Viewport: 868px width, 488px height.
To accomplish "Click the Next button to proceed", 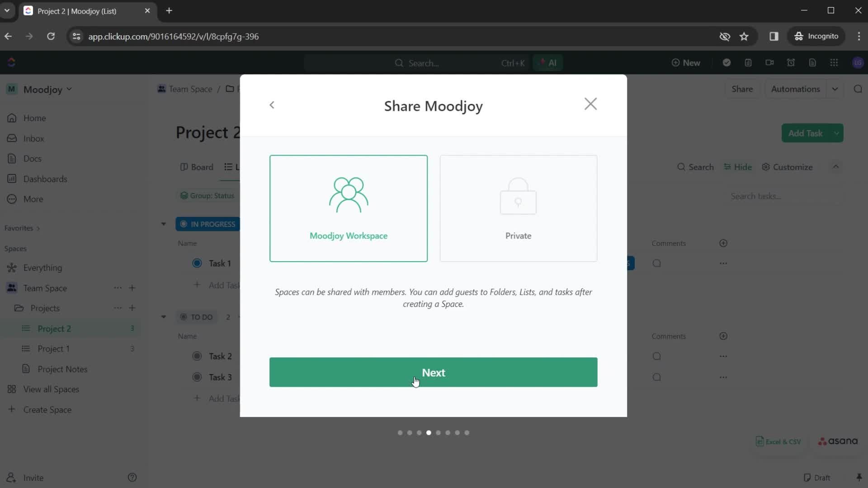I will (x=434, y=372).
